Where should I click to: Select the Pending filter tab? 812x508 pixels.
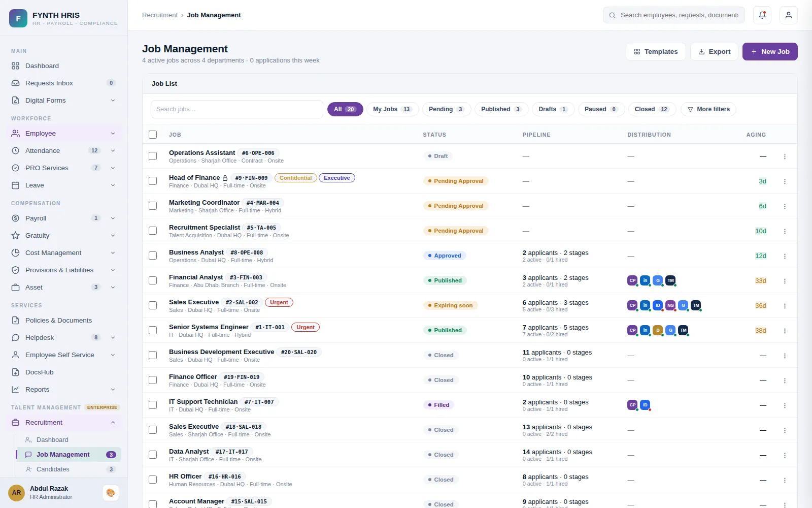pos(447,109)
